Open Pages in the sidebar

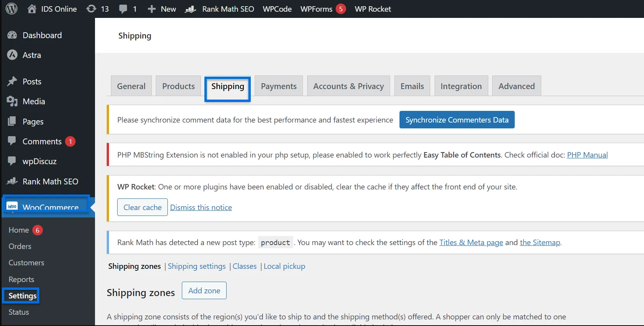pos(33,121)
